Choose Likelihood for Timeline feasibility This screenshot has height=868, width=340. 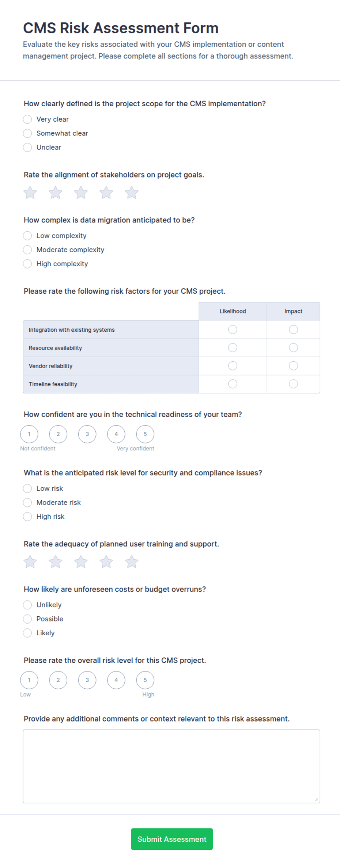[233, 384]
